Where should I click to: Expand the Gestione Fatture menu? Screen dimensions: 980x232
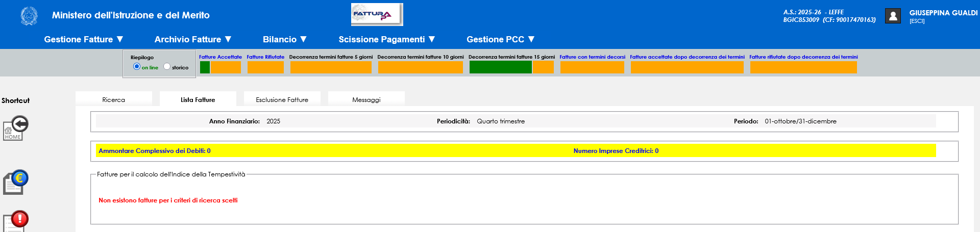[x=84, y=39]
